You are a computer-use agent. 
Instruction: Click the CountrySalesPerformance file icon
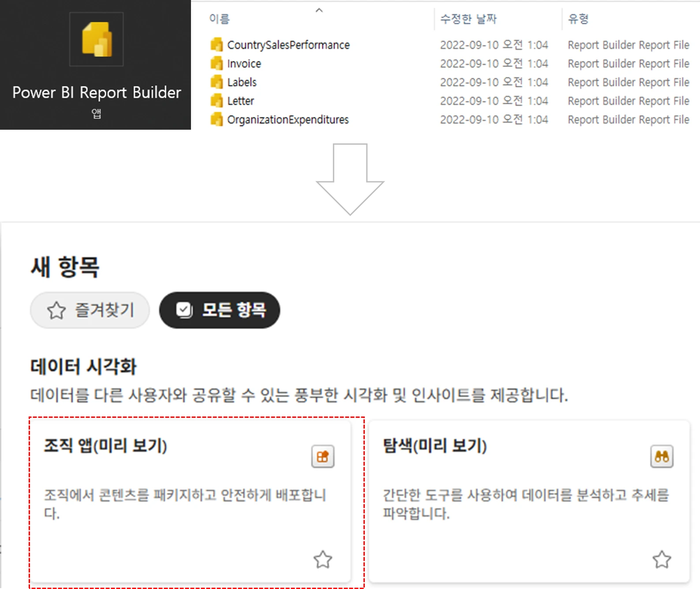coord(217,45)
